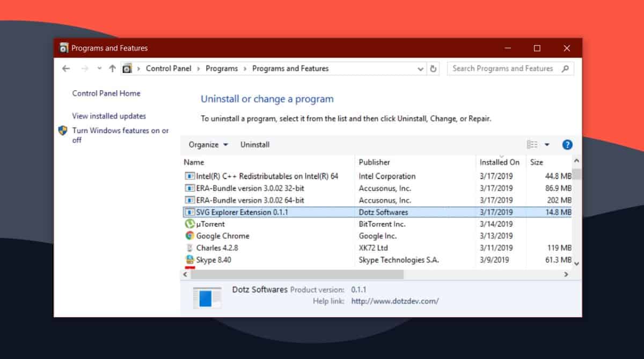Click the Programs breadcrumb

[x=222, y=69]
